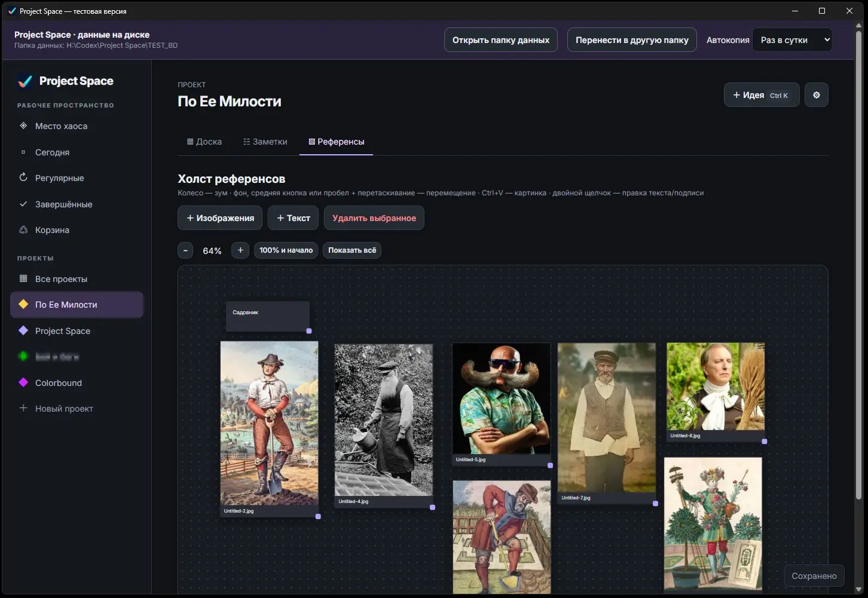Select the Untitled-5.jpg mustache man image
The image size is (868, 598).
pyautogui.click(x=501, y=398)
